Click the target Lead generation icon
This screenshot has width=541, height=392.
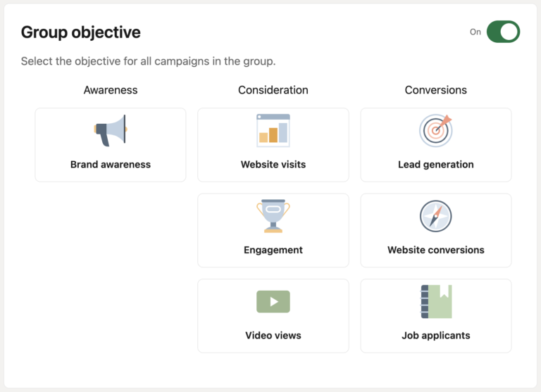pyautogui.click(x=436, y=130)
